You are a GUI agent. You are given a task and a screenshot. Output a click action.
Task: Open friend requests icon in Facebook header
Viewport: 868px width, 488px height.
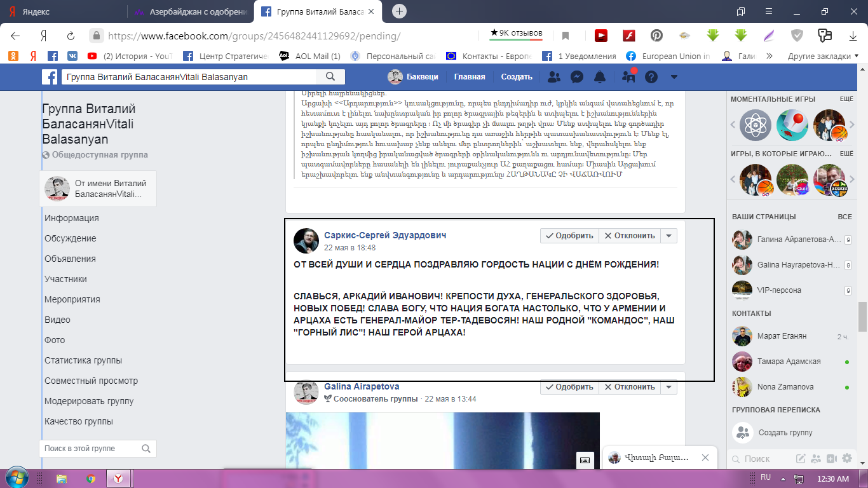coord(554,77)
